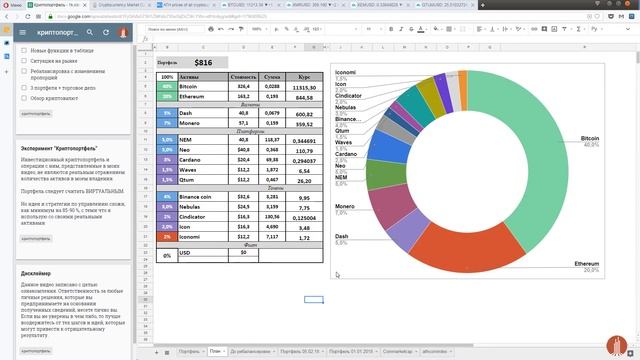
Task: Open the zoom level dropdown
Action: point(259,29)
